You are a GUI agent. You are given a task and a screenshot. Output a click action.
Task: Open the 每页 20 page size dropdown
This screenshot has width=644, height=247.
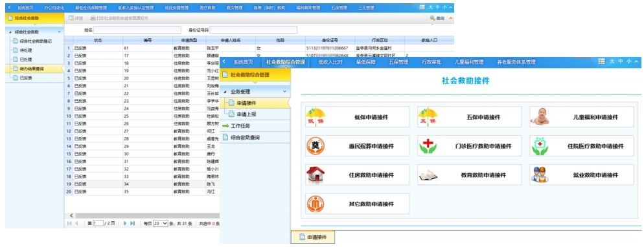[160, 223]
